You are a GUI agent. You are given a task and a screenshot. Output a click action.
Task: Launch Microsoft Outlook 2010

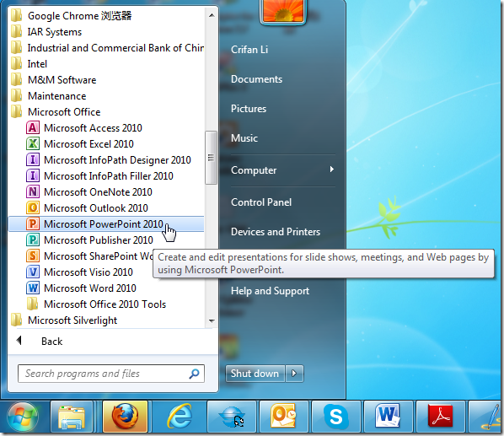pos(106,208)
